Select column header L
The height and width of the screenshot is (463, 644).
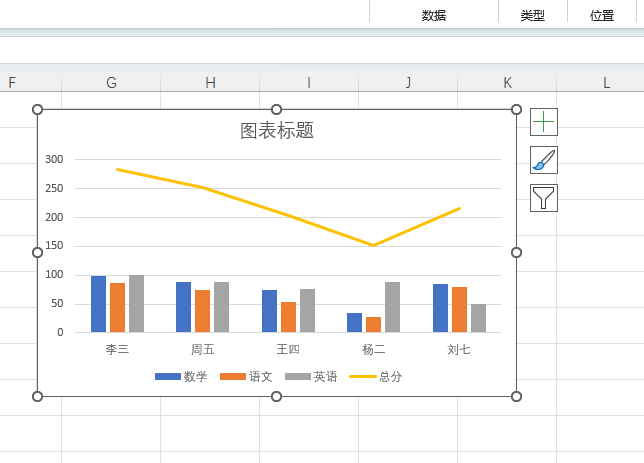606,83
